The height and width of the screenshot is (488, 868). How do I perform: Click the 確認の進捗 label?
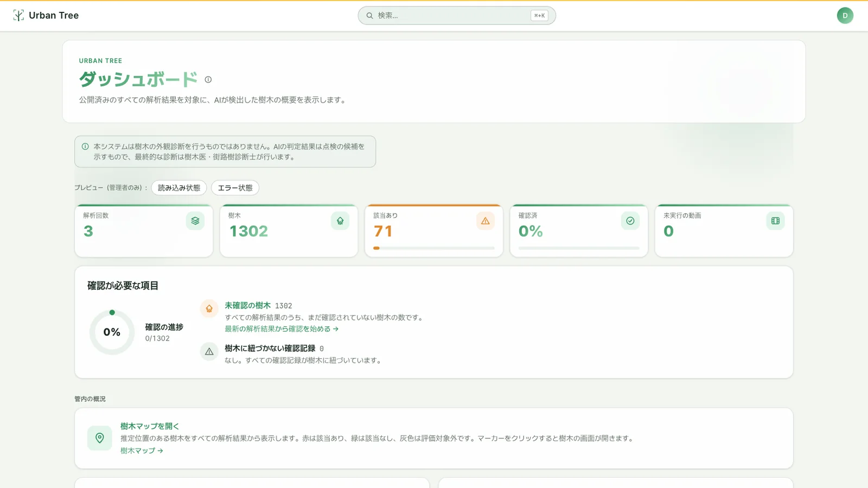[164, 327]
